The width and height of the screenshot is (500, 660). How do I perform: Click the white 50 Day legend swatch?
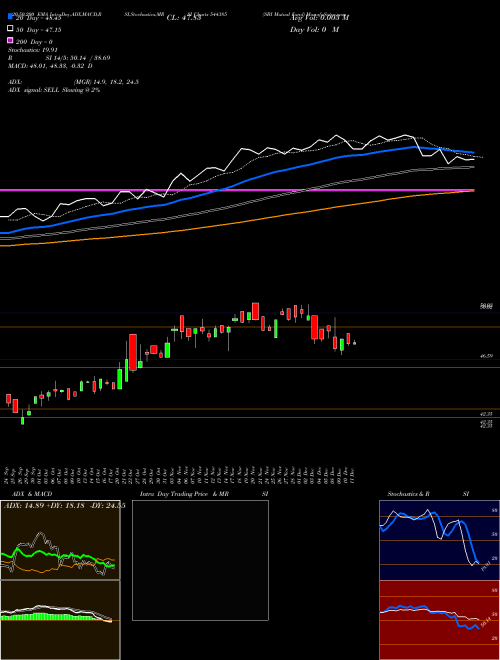(x=10, y=29)
